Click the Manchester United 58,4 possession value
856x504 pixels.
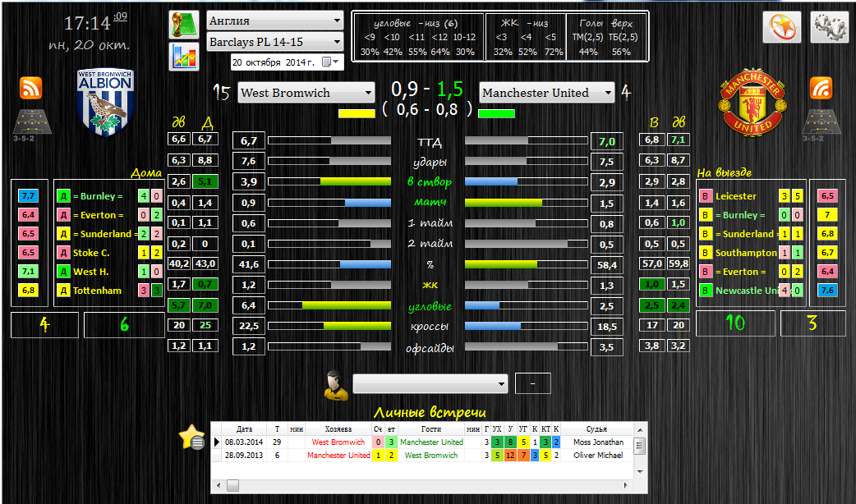coord(606,265)
